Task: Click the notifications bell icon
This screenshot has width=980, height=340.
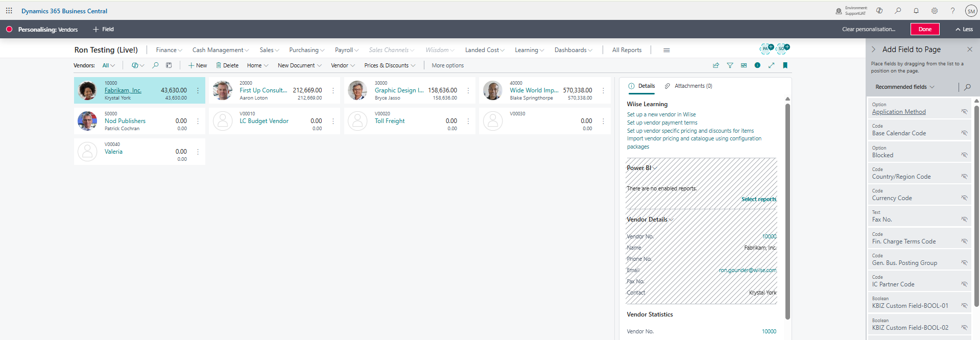Action: pos(916,11)
